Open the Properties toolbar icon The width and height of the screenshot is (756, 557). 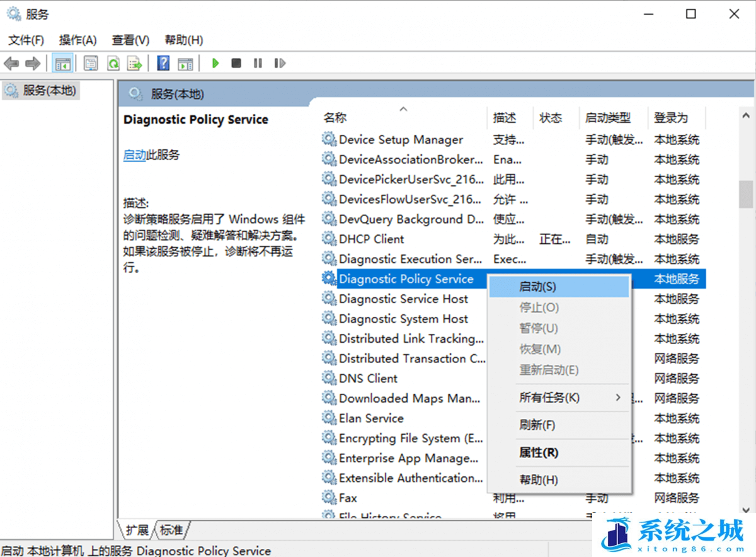[x=91, y=63]
